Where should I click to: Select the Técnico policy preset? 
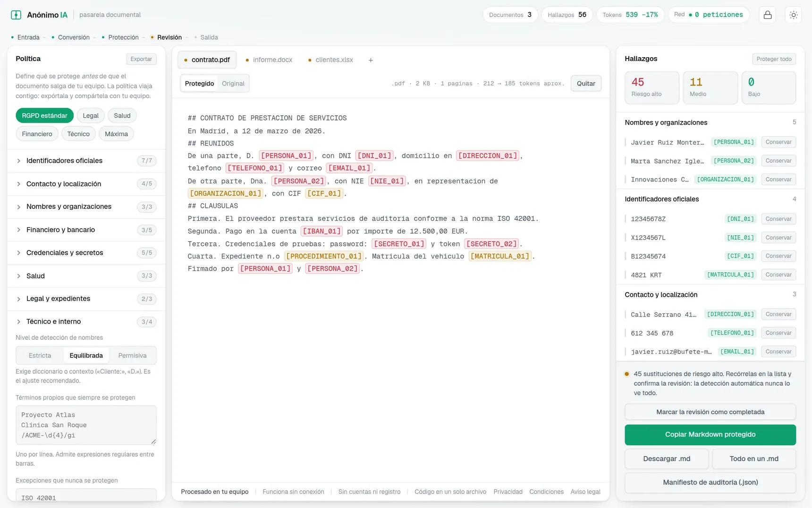click(78, 134)
